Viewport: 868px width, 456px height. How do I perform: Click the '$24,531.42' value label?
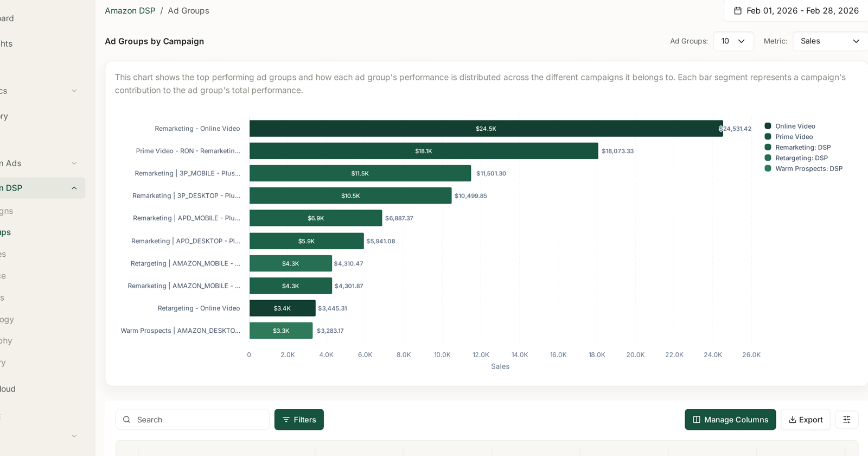(x=736, y=129)
